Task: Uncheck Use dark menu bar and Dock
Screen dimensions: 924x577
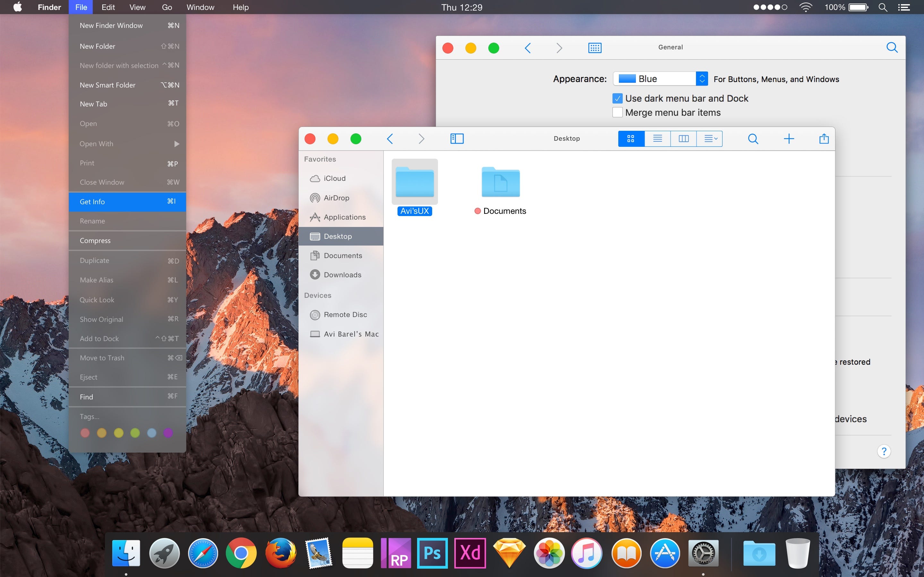Action: [x=617, y=98]
